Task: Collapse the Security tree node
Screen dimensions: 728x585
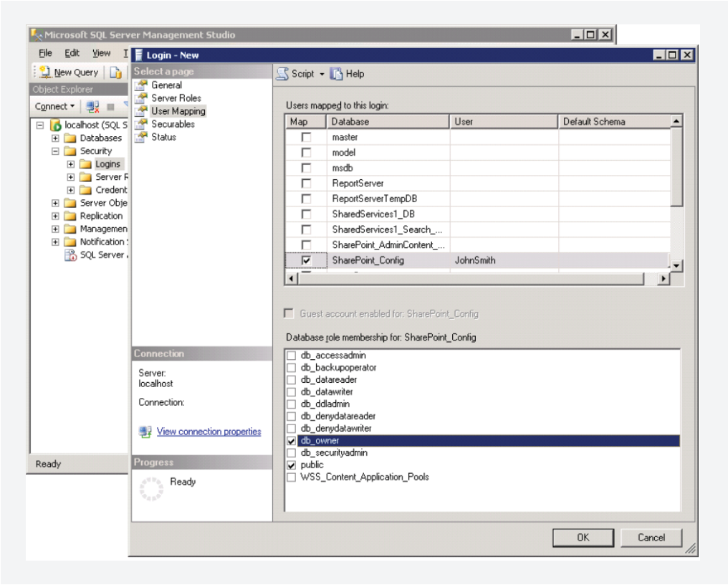Action: (x=55, y=151)
